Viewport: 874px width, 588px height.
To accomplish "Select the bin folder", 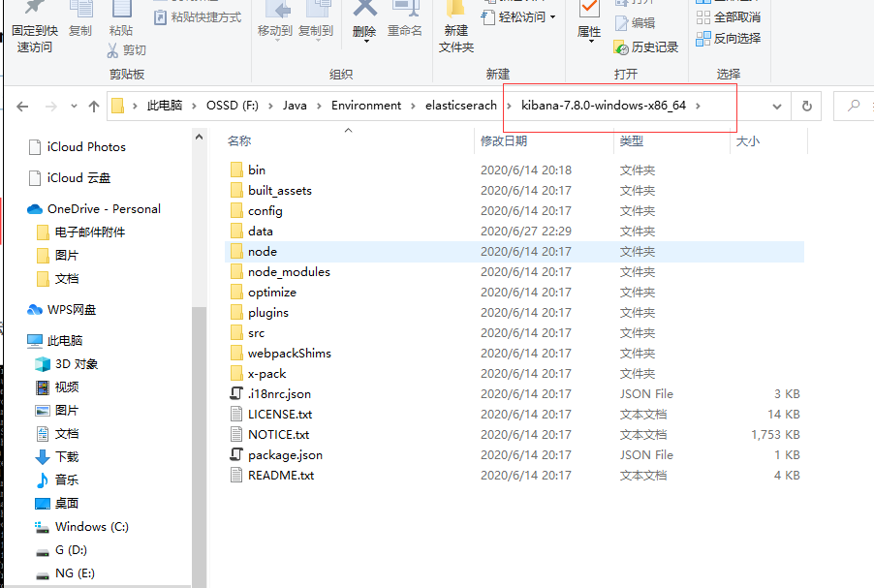I will click(514, 170).
